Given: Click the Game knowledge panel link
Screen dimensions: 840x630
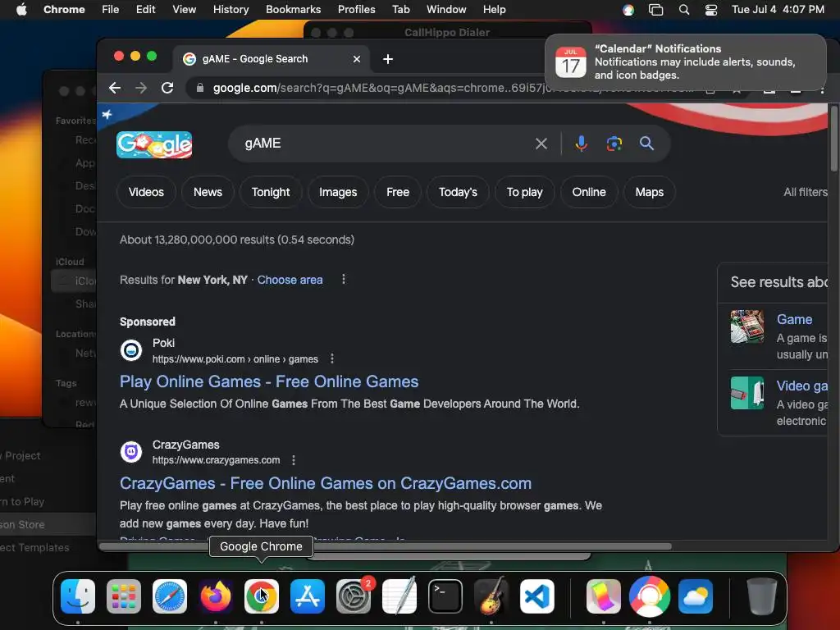Looking at the screenshot, I should tap(794, 319).
